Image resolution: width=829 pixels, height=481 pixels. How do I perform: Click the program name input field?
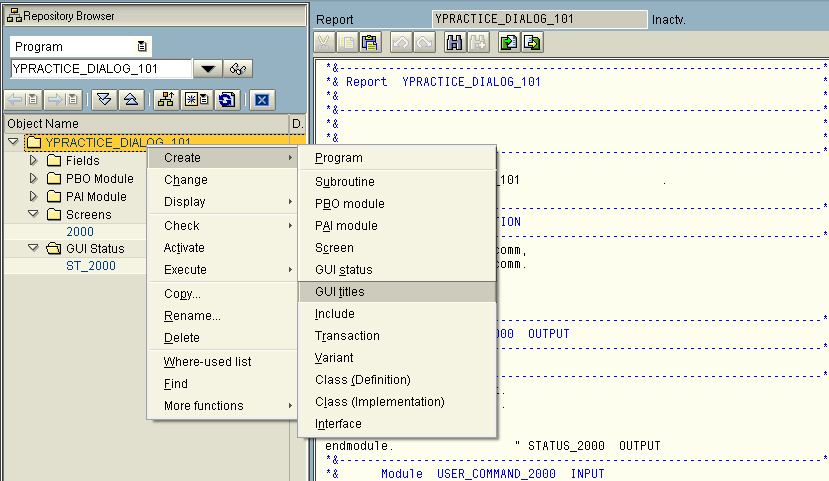tap(100, 69)
